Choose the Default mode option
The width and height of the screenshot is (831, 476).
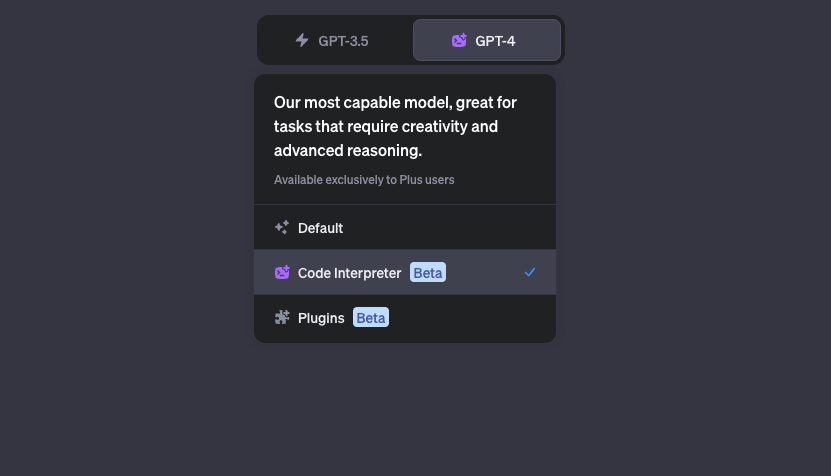[405, 227]
